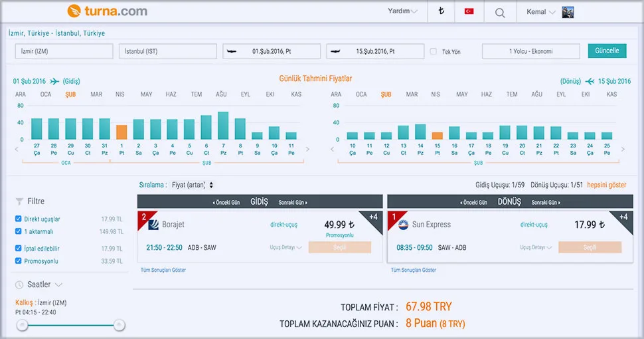Click the Sun Express airline logo

pos(403,225)
